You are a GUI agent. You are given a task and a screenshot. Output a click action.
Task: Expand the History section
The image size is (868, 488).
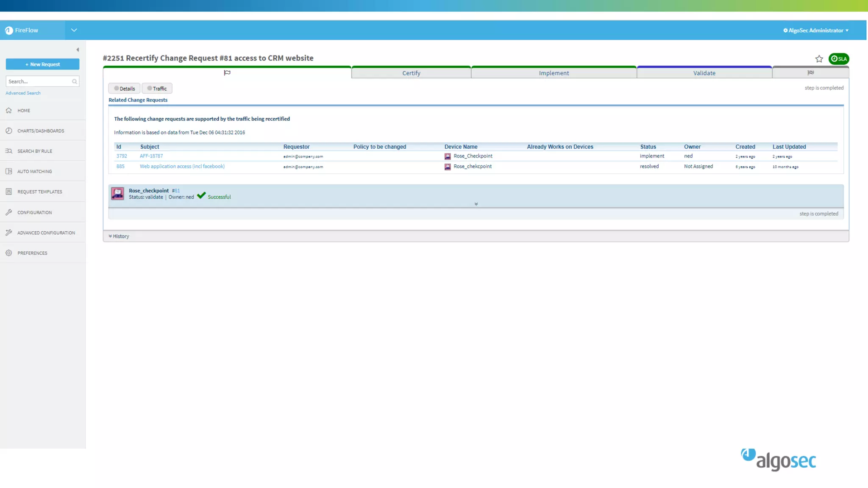pos(119,236)
